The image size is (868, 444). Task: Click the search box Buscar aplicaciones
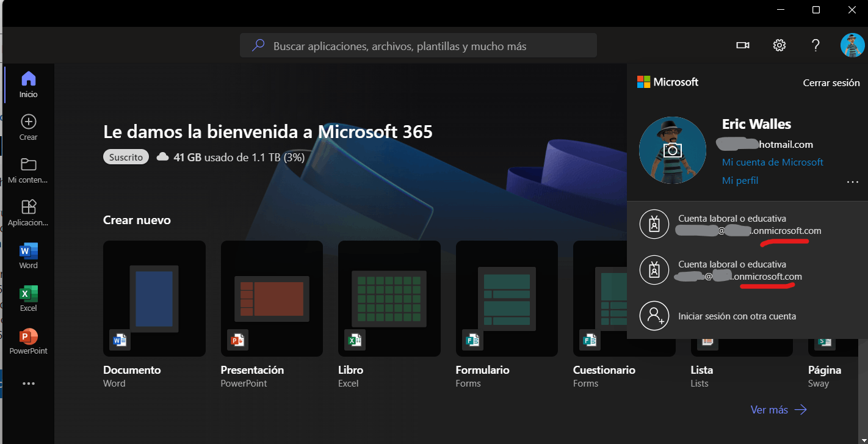pyautogui.click(x=418, y=45)
